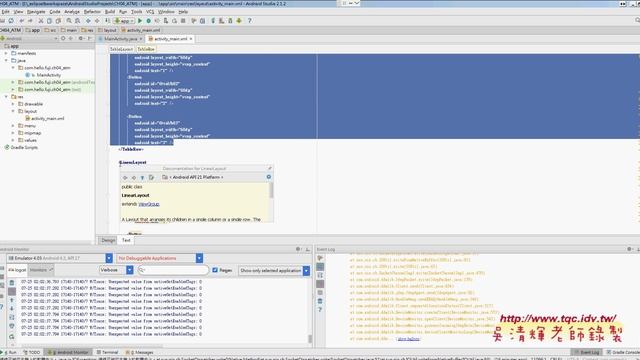This screenshot has height=360, width=640.
Task: Run the app with green play button
Action: (x=140, y=20)
